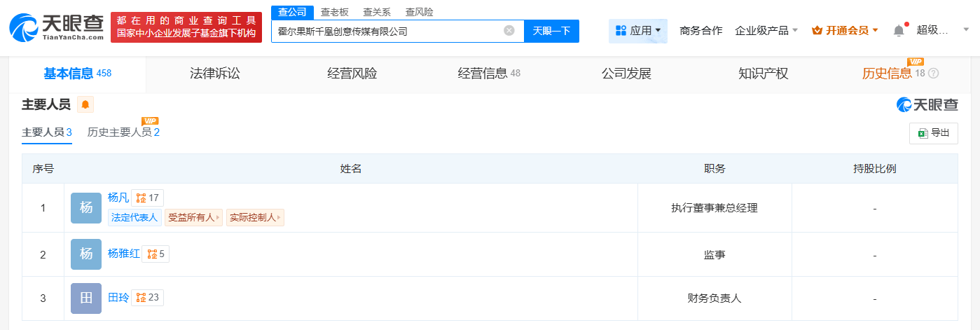This screenshot has height=330, width=980.
Task: Click the 导出 export button
Action: (934, 133)
